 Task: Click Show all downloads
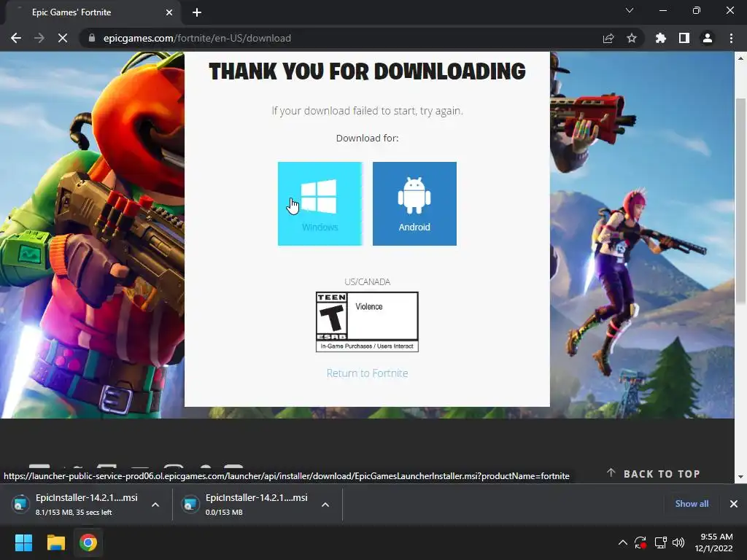[x=692, y=504]
